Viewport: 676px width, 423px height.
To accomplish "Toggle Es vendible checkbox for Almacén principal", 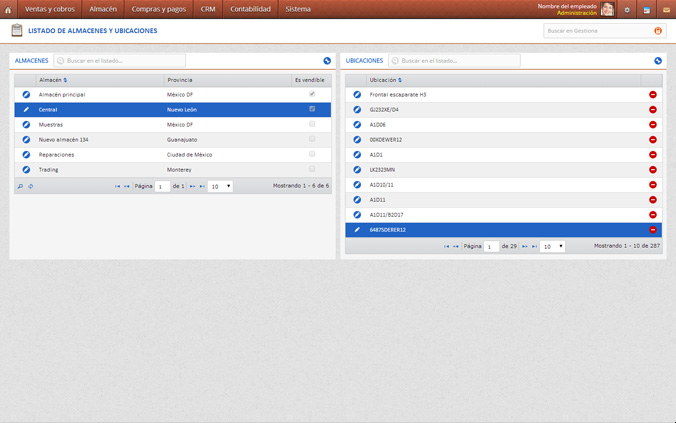I will click(x=312, y=95).
